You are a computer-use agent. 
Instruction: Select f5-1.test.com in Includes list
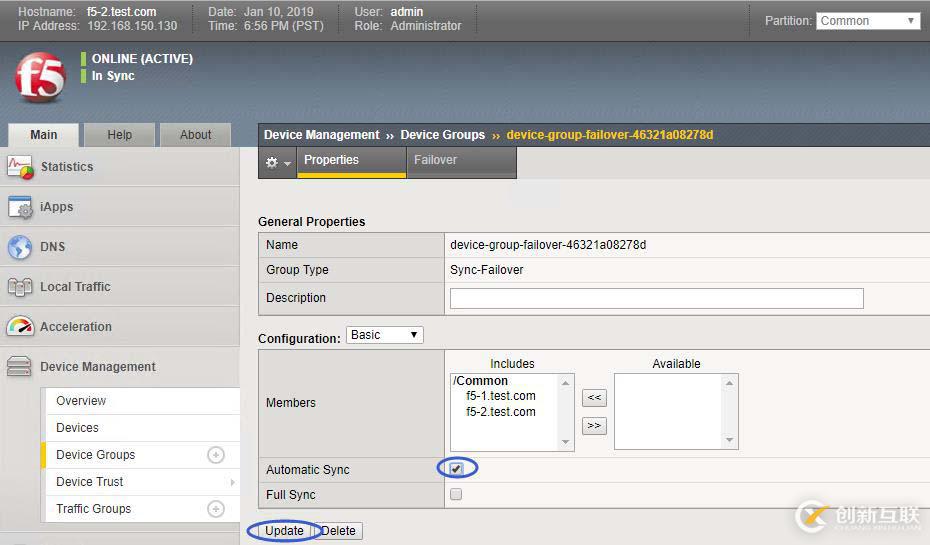(500, 396)
